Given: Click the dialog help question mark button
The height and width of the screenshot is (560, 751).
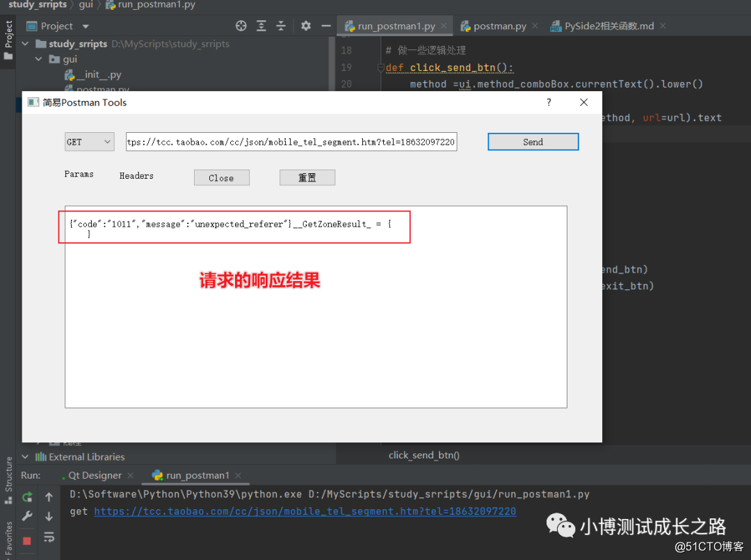Looking at the screenshot, I should pos(549,102).
